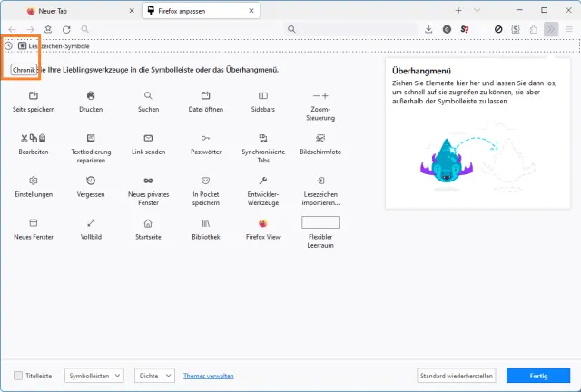Click the Downloads arrow in toolbar

pos(428,29)
